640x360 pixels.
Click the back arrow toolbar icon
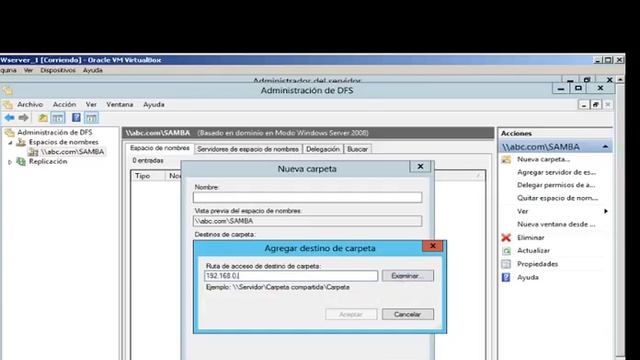(9, 118)
